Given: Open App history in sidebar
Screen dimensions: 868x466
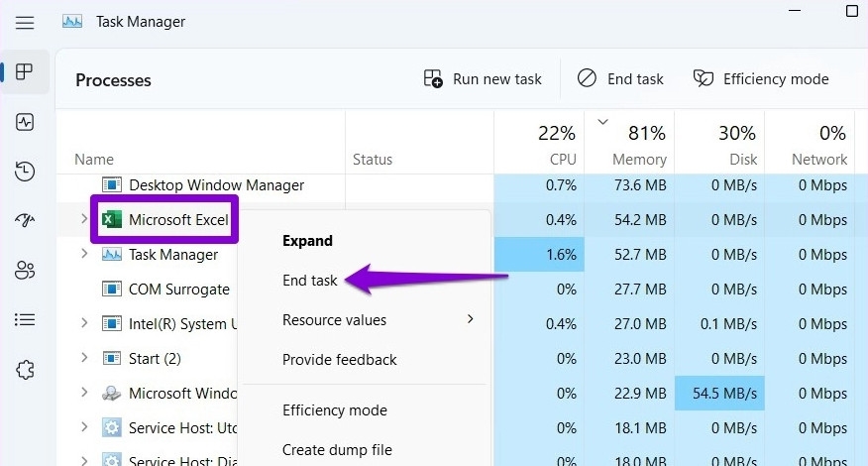Looking at the screenshot, I should pyautogui.click(x=25, y=172).
